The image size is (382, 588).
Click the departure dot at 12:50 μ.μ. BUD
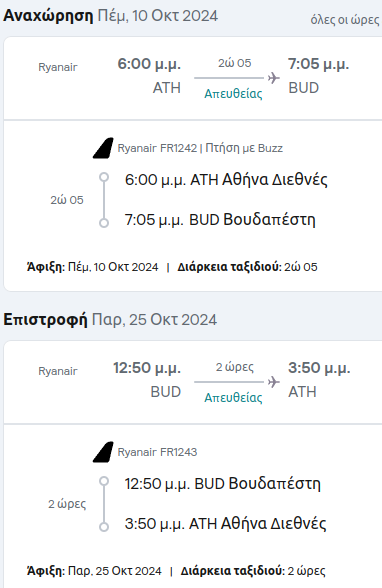pyautogui.click(x=104, y=481)
